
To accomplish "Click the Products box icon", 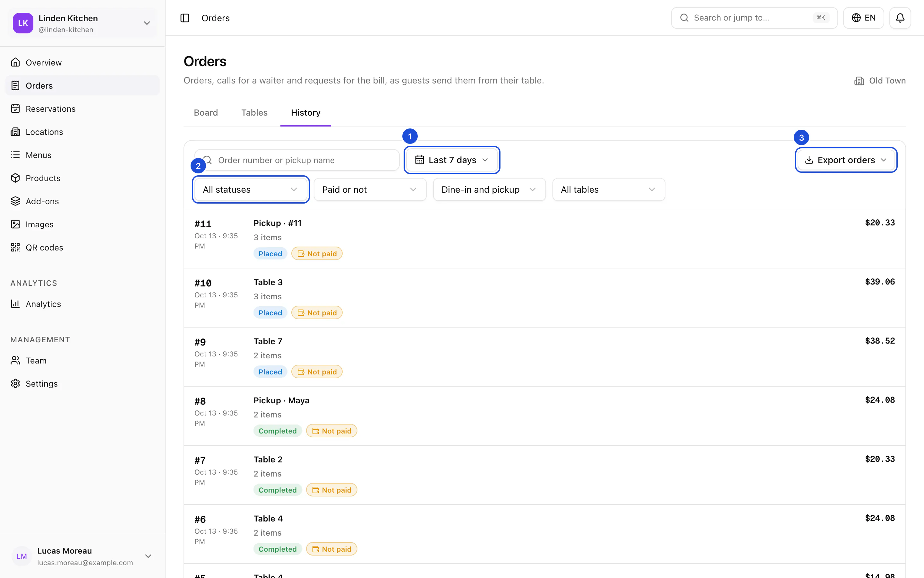I will 15,178.
